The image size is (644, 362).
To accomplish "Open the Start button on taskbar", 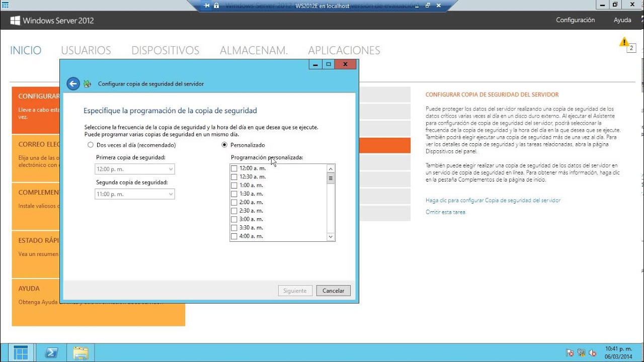I will point(21,352).
